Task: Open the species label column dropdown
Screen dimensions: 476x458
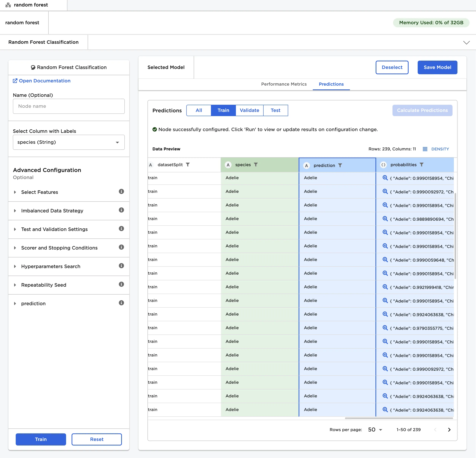Action: 69,142
